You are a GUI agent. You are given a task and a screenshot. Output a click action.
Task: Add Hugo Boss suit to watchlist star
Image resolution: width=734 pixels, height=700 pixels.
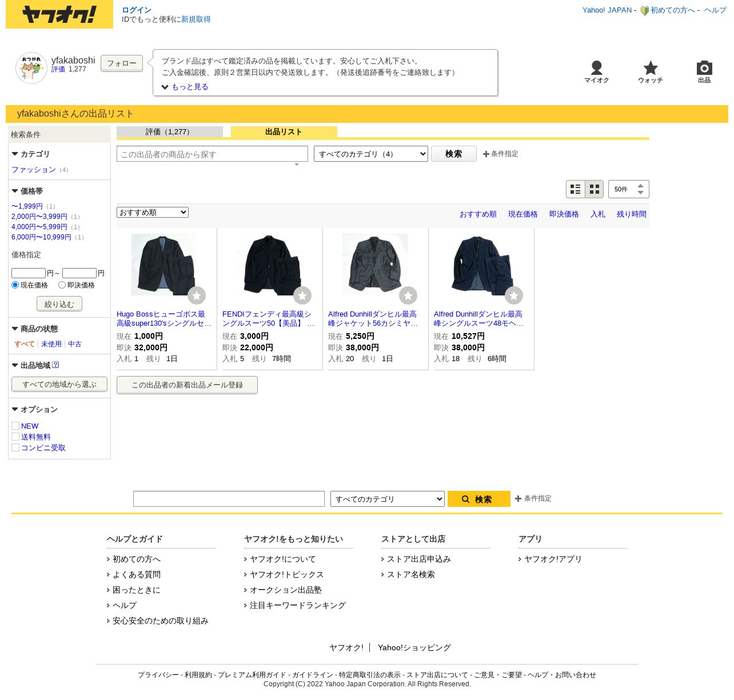(x=197, y=295)
